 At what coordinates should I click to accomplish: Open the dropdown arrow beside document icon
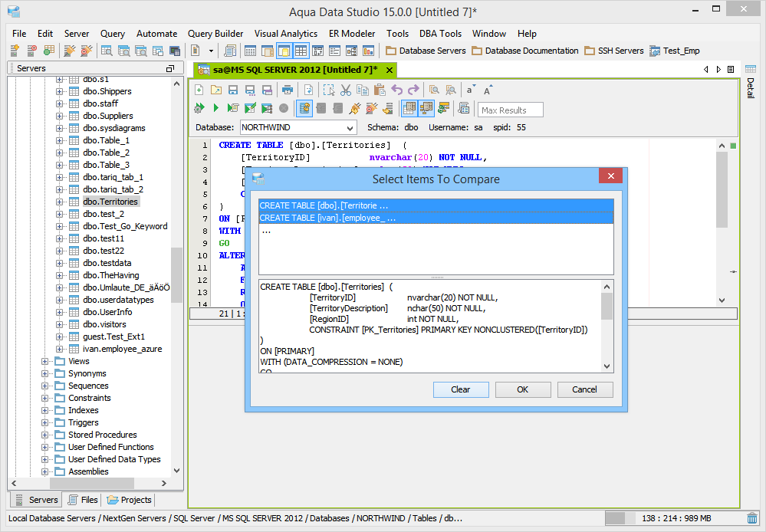[x=211, y=51]
